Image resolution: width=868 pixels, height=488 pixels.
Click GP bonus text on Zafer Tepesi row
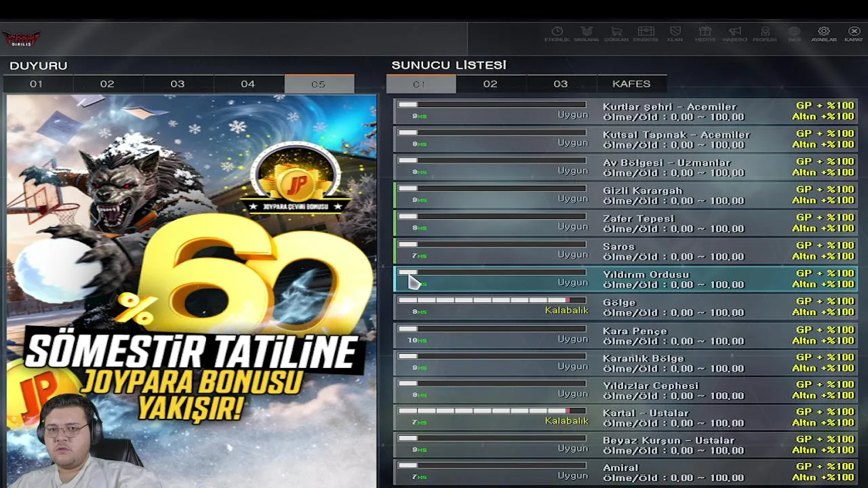pyautogui.click(x=825, y=218)
